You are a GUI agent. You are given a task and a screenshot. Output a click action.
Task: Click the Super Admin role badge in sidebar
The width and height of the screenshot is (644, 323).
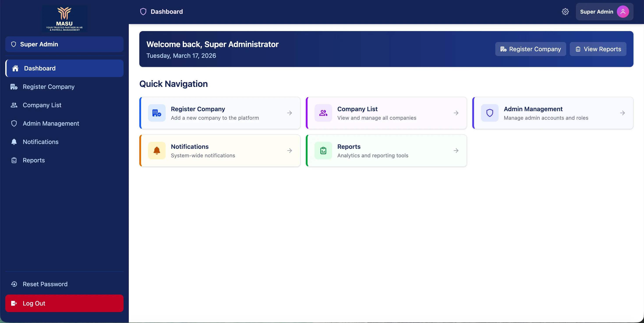point(64,44)
